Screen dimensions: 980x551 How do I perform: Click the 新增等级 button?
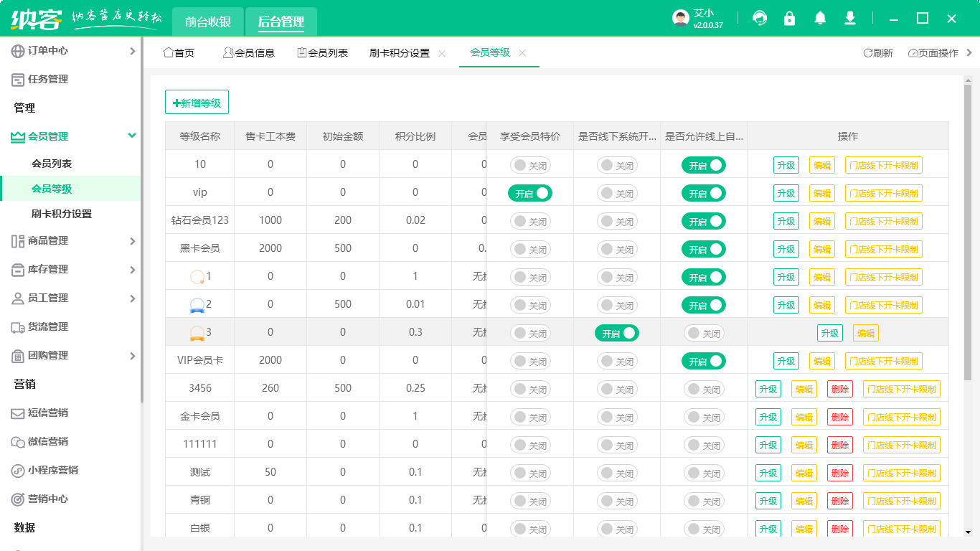pos(197,102)
